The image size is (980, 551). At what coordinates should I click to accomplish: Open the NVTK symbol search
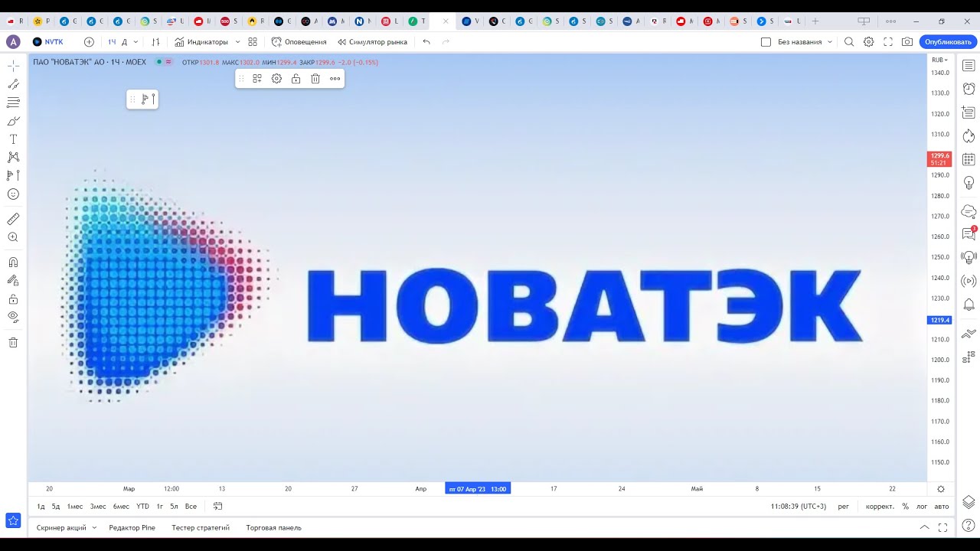[48, 42]
